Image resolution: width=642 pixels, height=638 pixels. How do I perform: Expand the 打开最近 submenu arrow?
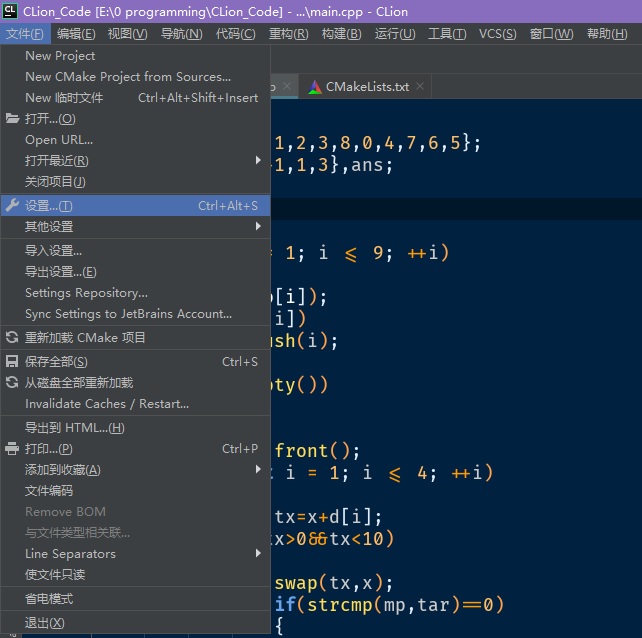point(258,160)
